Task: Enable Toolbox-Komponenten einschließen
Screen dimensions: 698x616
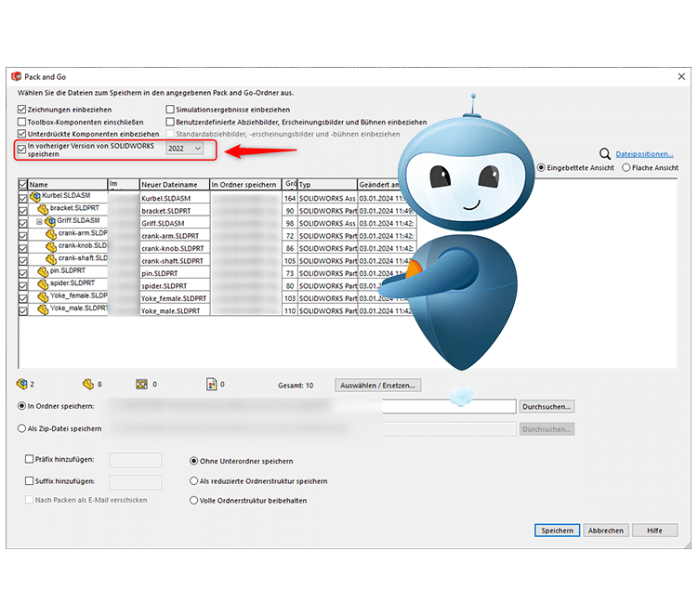Action: point(21,122)
